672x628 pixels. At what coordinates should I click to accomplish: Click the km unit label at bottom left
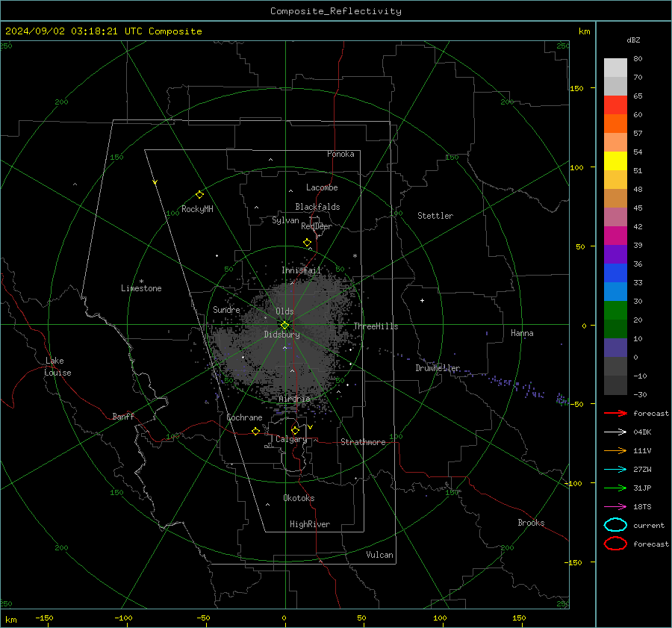10,620
